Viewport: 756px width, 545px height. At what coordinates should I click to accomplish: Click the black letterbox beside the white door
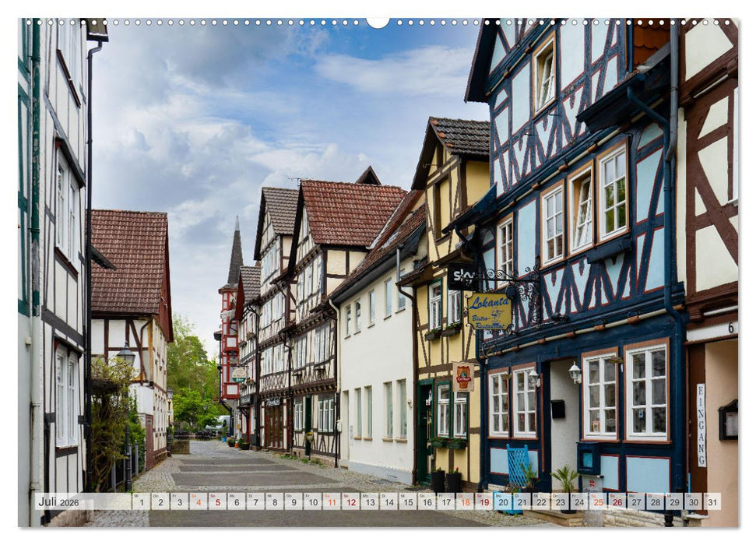(558, 408)
